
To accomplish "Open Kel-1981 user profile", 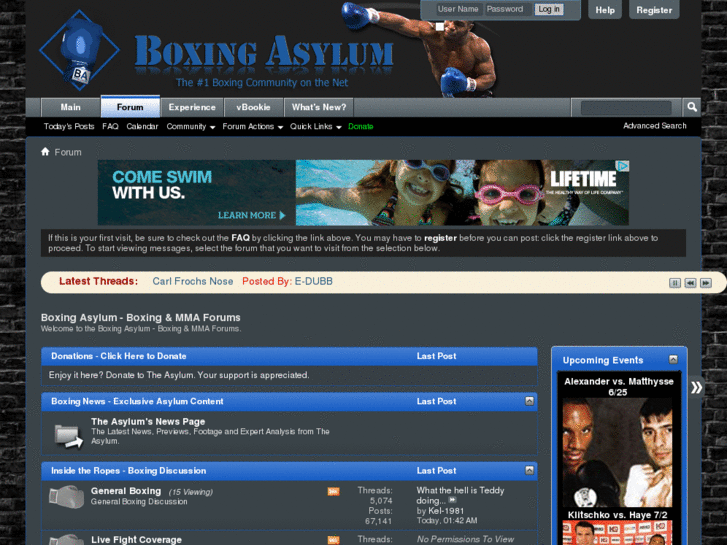I will pyautogui.click(x=446, y=511).
